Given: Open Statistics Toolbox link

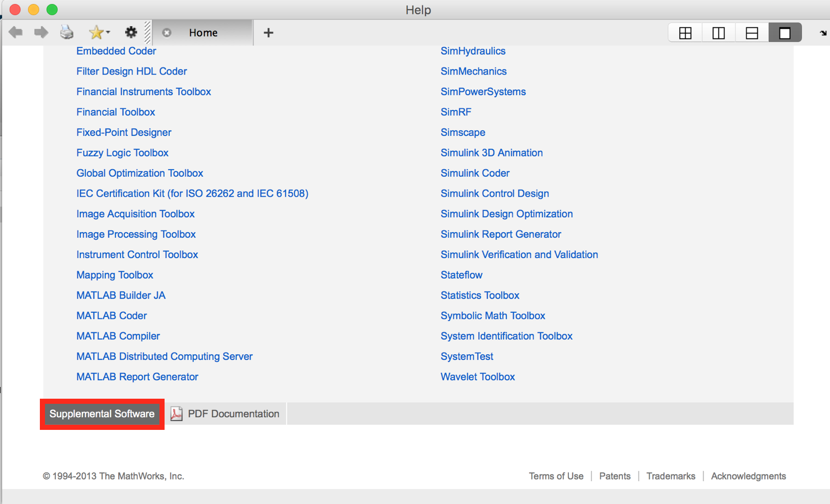Looking at the screenshot, I should [x=480, y=295].
